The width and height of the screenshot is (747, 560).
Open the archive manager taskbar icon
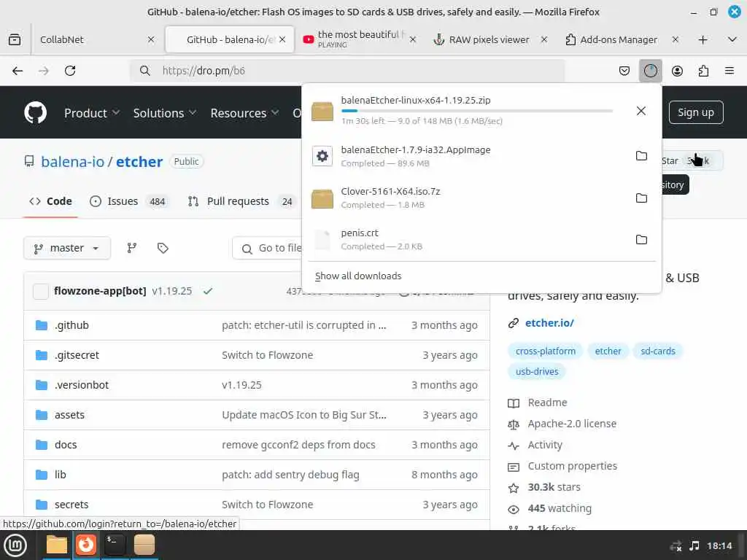tap(144, 545)
